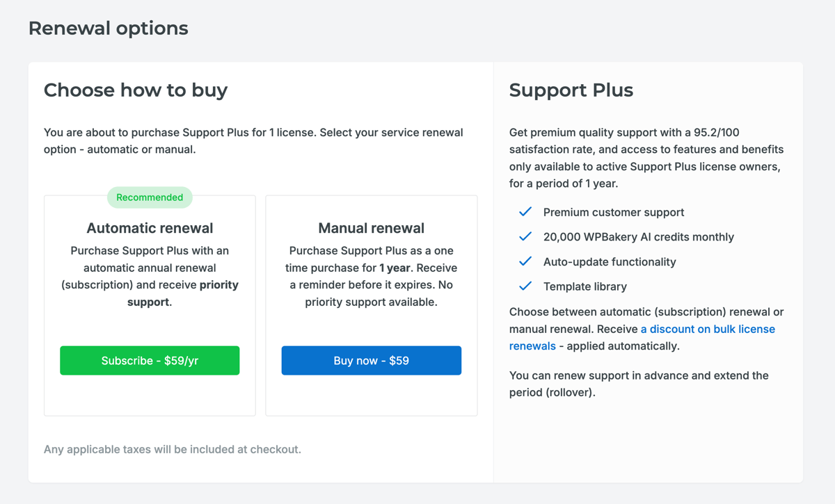Click the green Subscribe - $59/yr button
The width and height of the screenshot is (835, 504).
150,361
